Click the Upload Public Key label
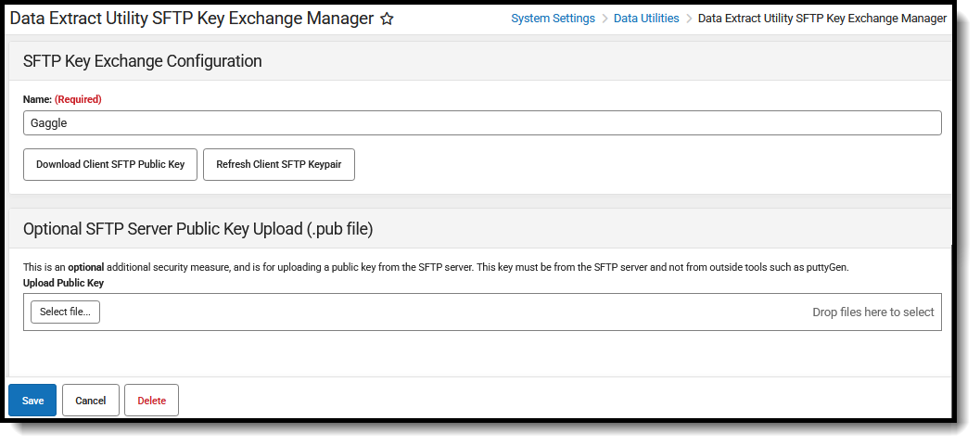Image resolution: width=980 pixels, height=446 pixels. (x=63, y=283)
